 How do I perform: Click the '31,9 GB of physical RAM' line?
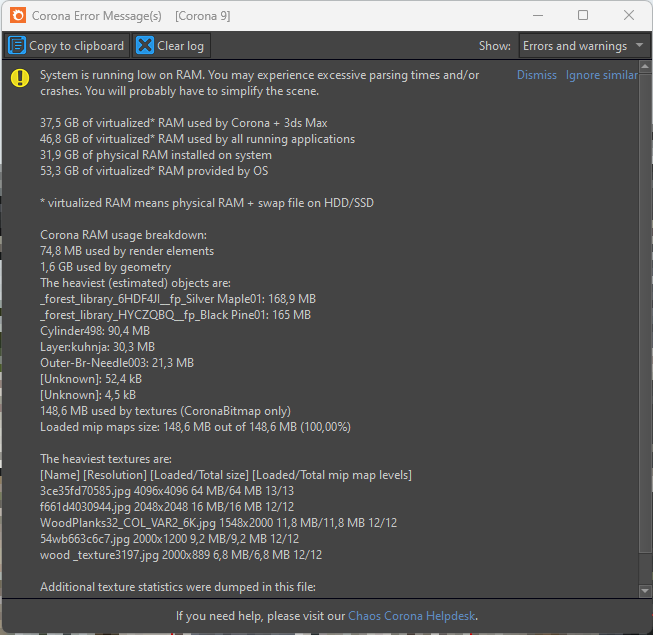click(x=156, y=155)
